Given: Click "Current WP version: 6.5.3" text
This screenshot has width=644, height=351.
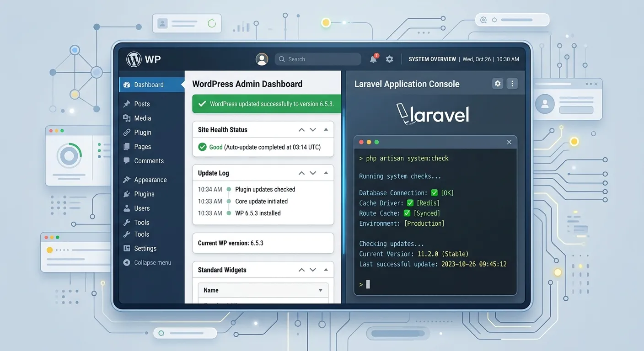Looking at the screenshot, I should [x=231, y=243].
